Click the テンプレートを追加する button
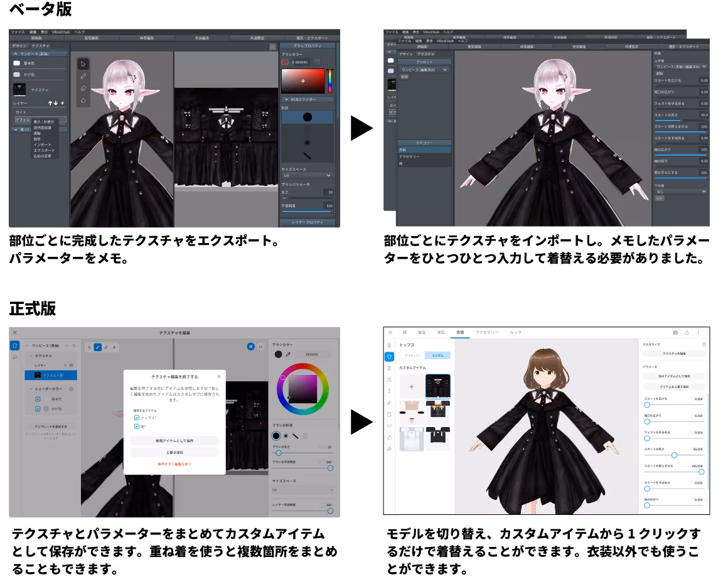Screen dimensions: 728x584 (51, 426)
